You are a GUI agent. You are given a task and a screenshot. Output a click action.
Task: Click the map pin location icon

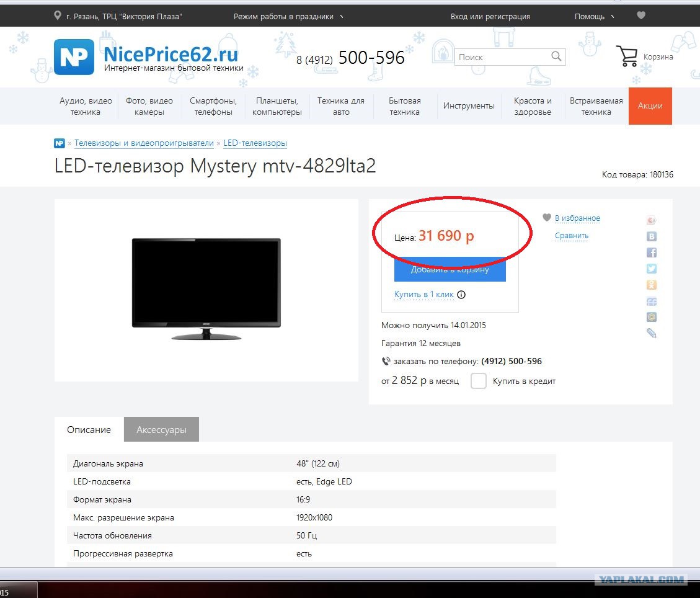coord(58,16)
